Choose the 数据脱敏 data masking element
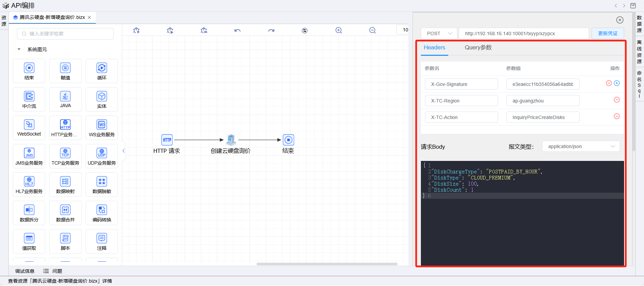This screenshot has width=644, height=286. click(x=102, y=185)
